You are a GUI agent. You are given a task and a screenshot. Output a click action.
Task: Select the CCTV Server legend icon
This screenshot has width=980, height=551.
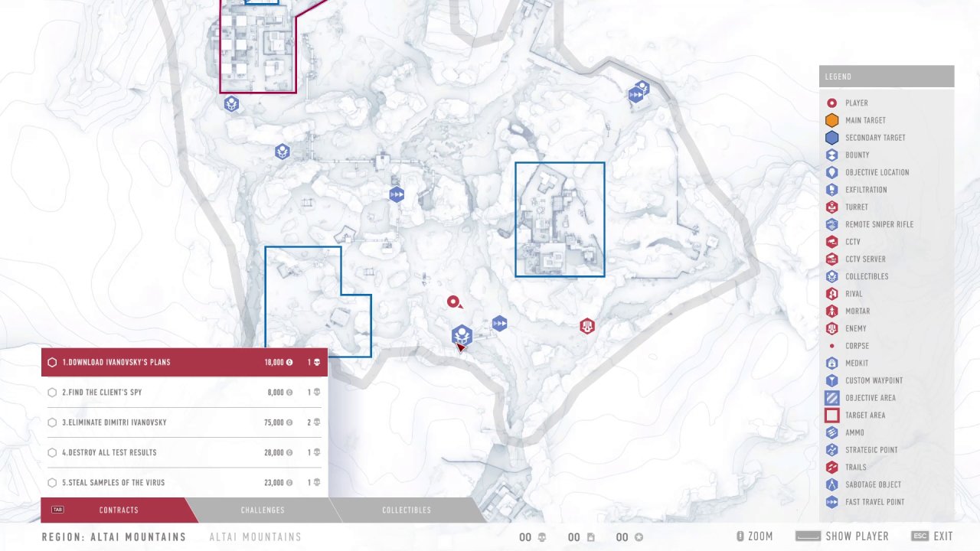pos(832,259)
